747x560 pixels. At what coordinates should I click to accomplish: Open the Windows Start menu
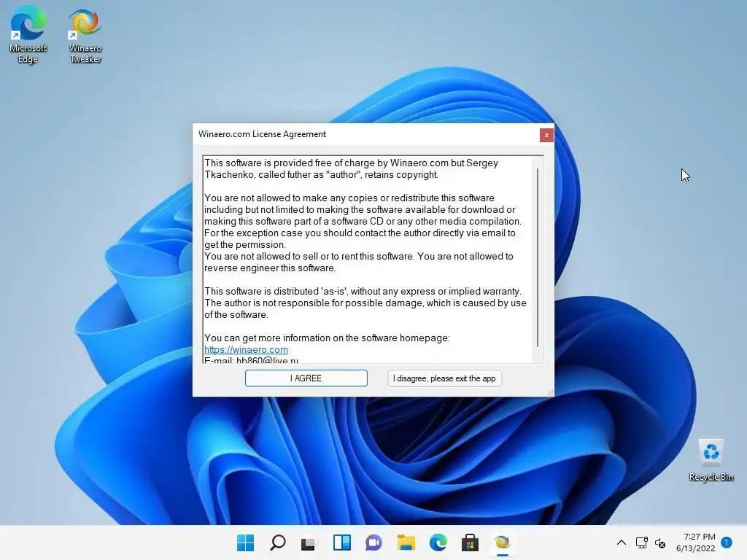click(246, 542)
